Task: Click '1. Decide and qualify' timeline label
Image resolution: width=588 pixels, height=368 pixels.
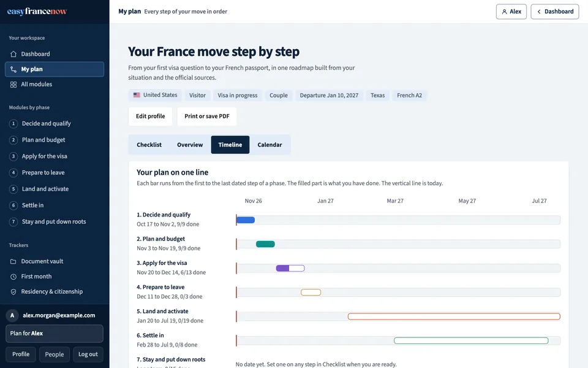Action: (164, 215)
